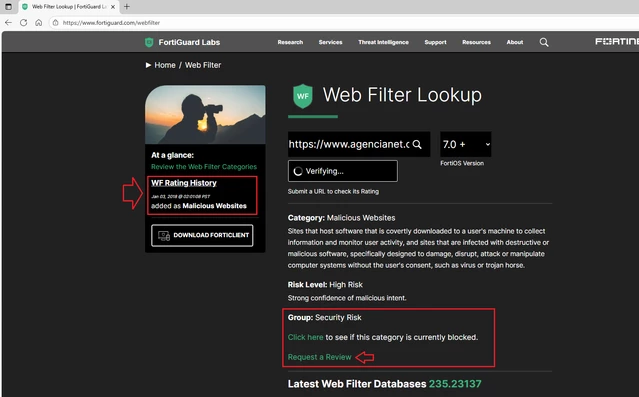
Task: Click the FortiGuard Labs shield logo
Action: (149, 42)
